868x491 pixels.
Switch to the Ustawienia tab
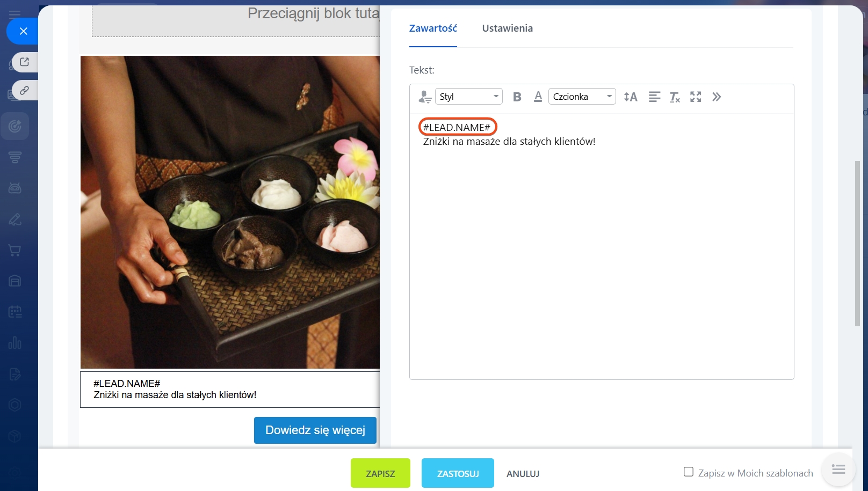[x=508, y=28]
